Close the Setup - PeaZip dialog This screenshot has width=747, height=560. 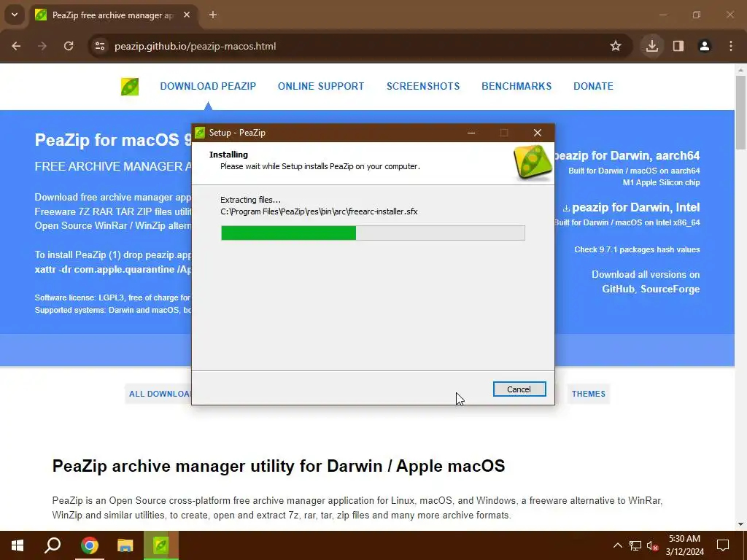click(x=538, y=133)
